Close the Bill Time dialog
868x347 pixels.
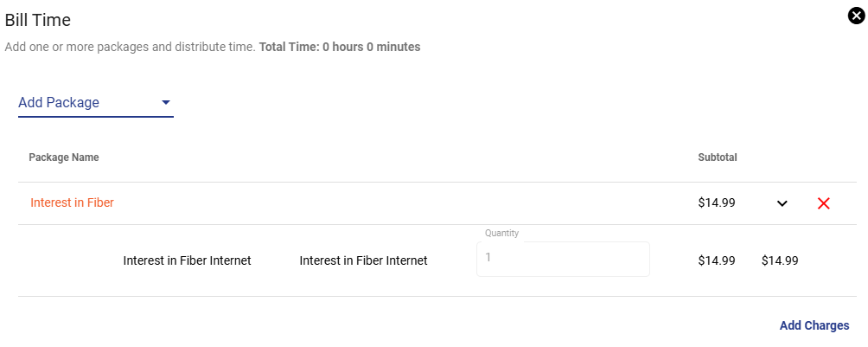[856, 16]
